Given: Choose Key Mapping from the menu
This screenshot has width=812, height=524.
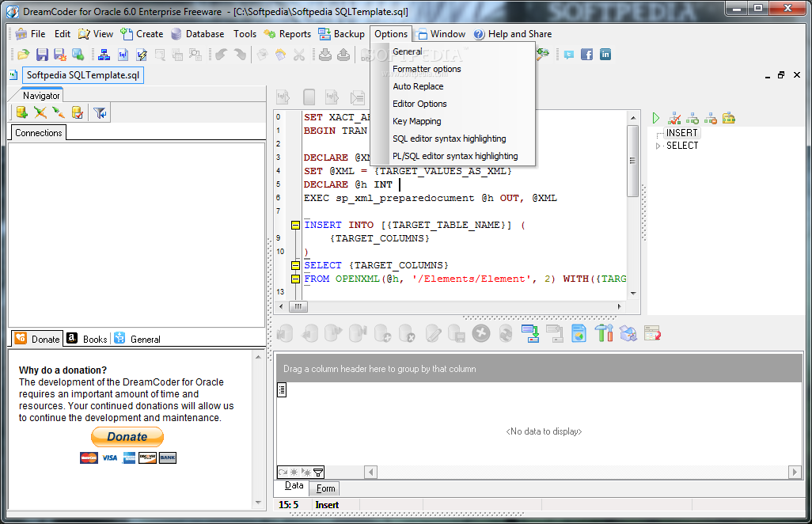Looking at the screenshot, I should click(x=417, y=121).
